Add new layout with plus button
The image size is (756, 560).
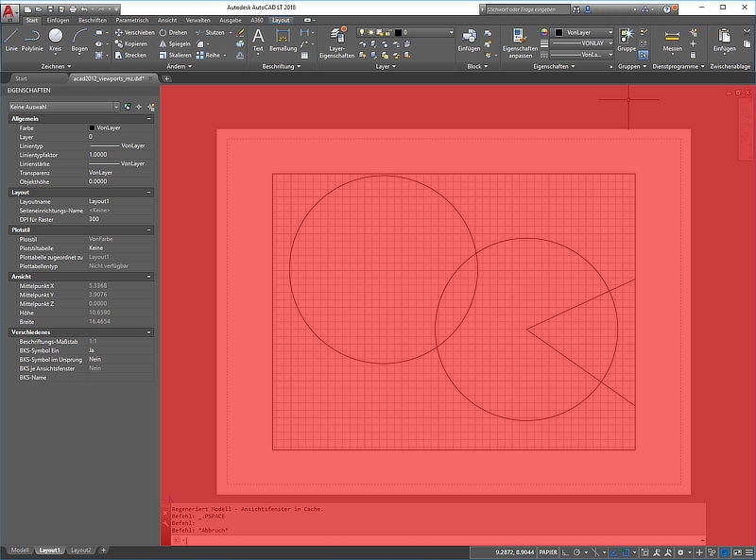[x=103, y=550]
